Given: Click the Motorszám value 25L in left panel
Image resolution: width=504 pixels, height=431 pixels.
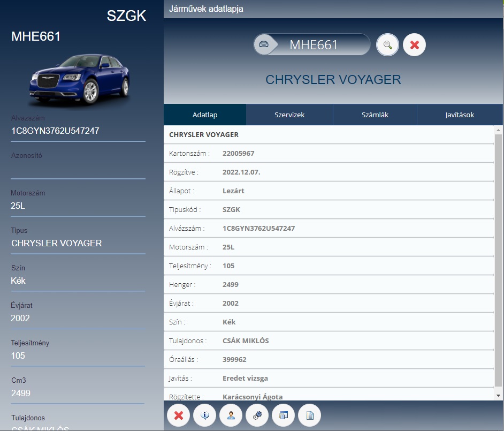Looking at the screenshot, I should 18,206.
